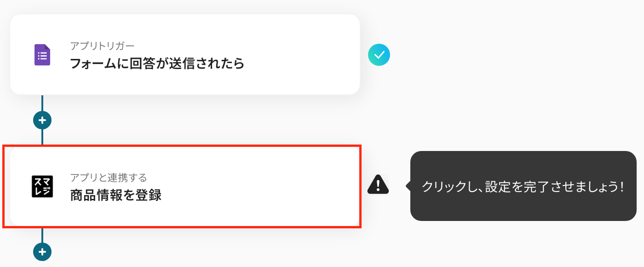Click the スマレジ app logo icon

click(x=42, y=186)
